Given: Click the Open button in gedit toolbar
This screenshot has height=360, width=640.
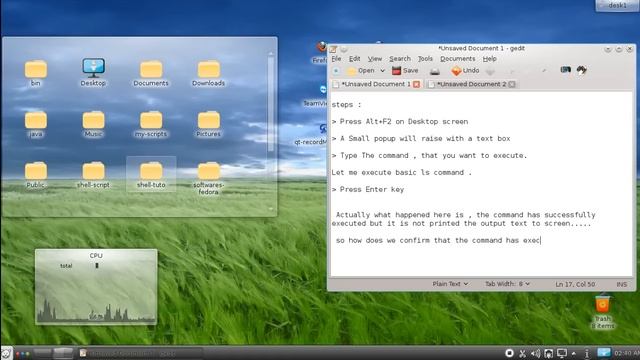Looking at the screenshot, I should click(361, 71).
